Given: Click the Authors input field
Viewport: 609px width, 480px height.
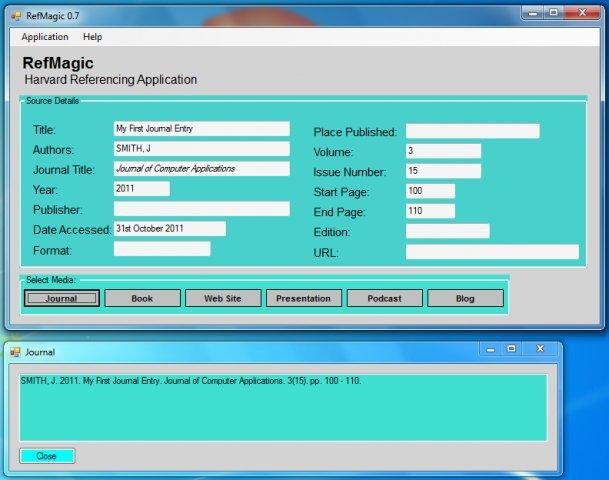Looking at the screenshot, I should pyautogui.click(x=202, y=148).
